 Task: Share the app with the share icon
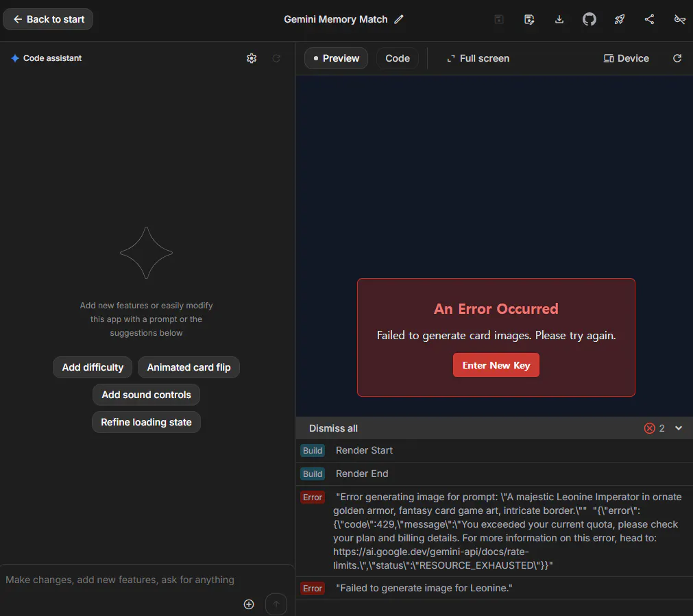649,19
